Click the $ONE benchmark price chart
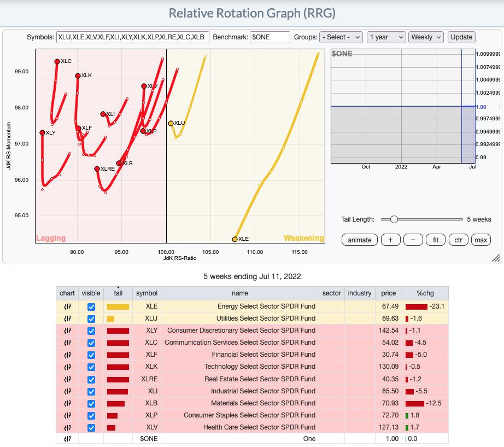 coord(403,106)
